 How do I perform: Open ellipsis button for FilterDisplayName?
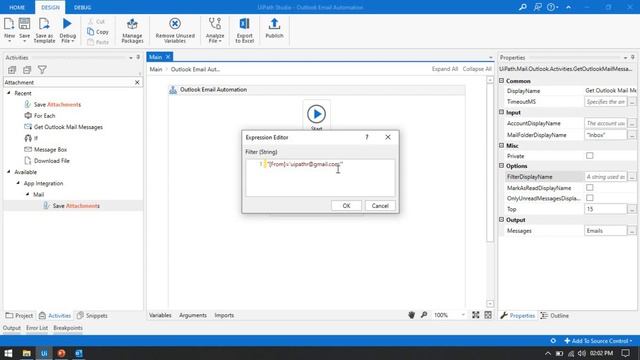coord(632,177)
